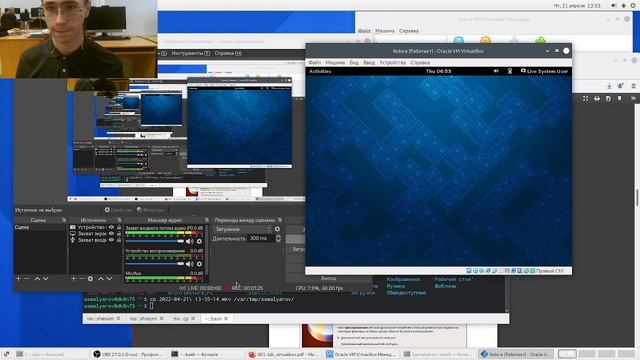
Task: Open settings gear for the playback device
Action: (x=199, y=264)
